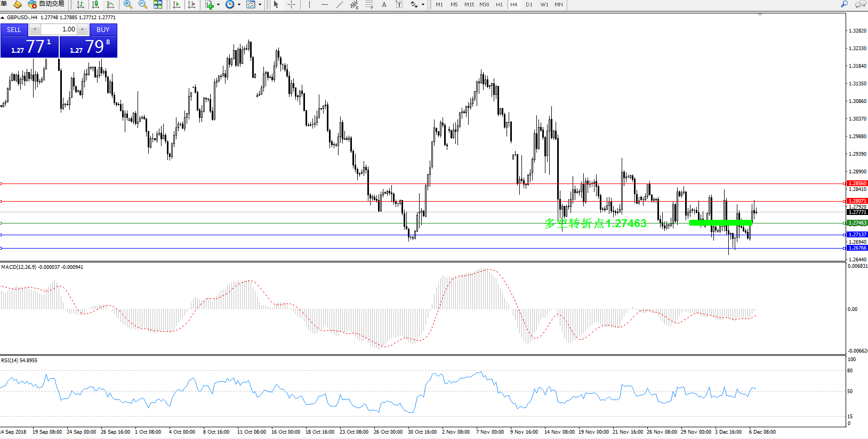Image resolution: width=868 pixels, height=439 pixels.
Task: Tile chart windows using the grid icon
Action: (x=158, y=4)
